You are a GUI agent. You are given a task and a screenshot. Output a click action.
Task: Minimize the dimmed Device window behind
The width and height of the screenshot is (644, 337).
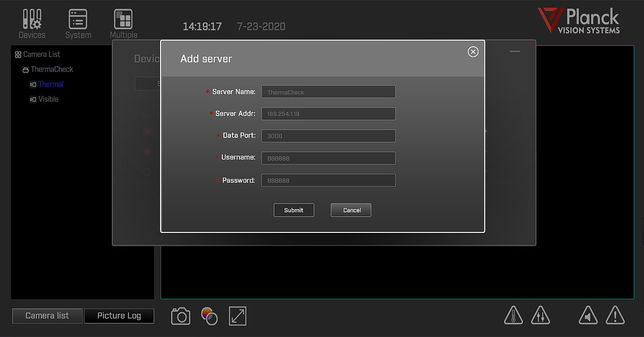click(514, 51)
